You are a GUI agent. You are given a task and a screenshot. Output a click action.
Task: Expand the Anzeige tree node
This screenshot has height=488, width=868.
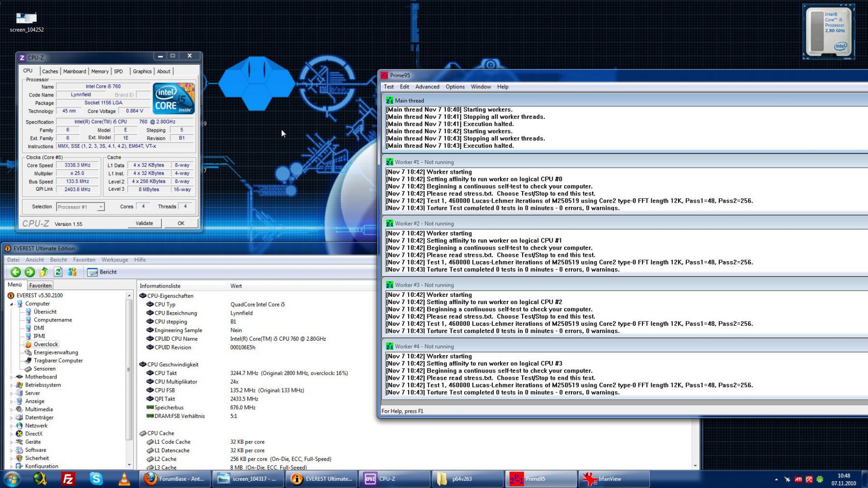pyautogui.click(x=12, y=402)
